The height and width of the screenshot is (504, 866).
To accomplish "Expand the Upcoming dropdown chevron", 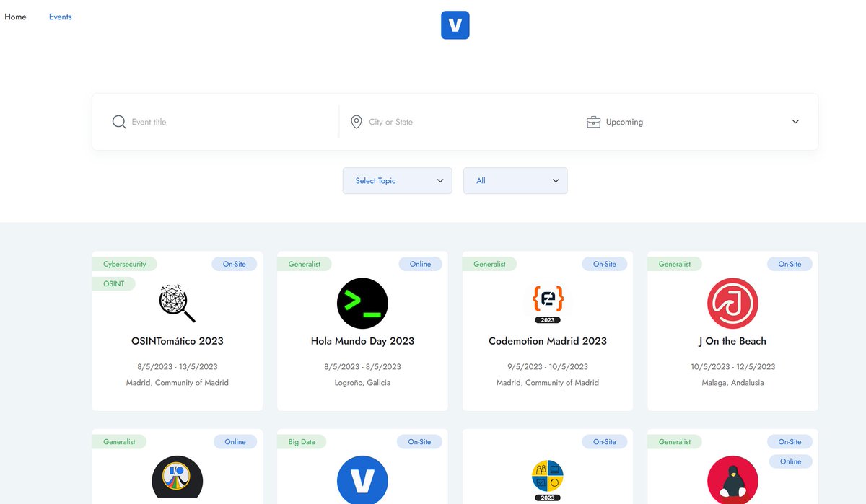I will pyautogui.click(x=795, y=122).
